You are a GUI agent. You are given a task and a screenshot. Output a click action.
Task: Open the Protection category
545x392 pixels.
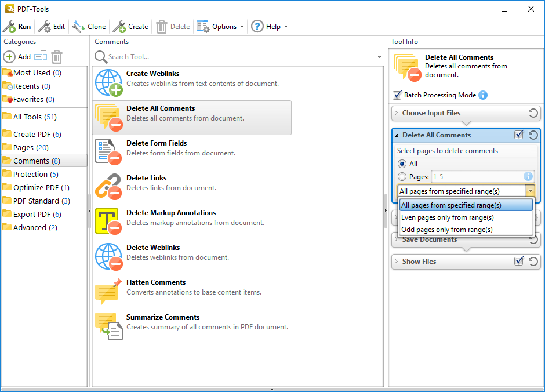tap(30, 174)
